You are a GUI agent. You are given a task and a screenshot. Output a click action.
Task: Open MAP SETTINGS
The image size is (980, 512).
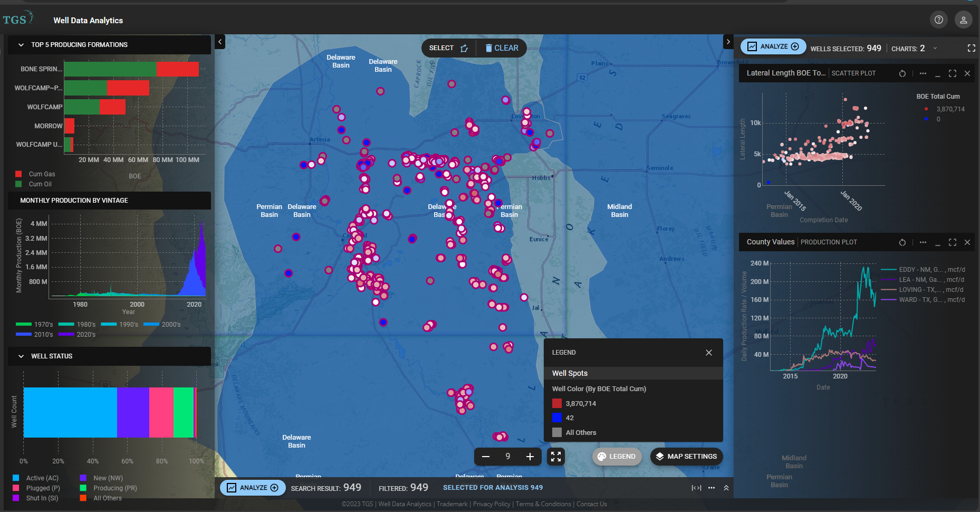click(x=686, y=457)
